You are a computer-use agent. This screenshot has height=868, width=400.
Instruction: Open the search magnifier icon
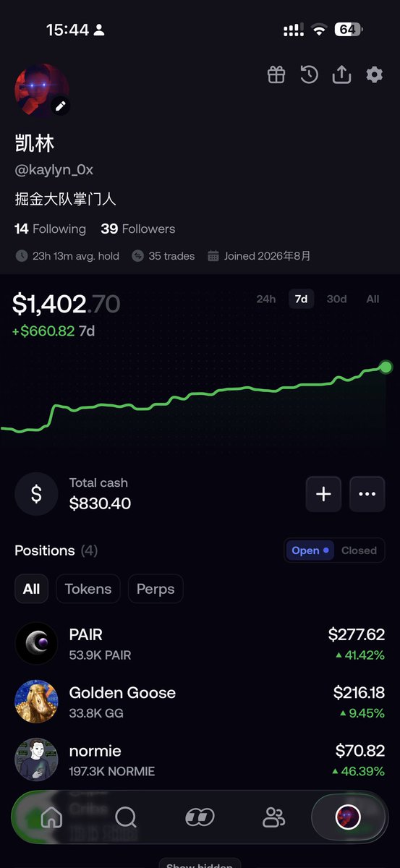[x=126, y=817]
